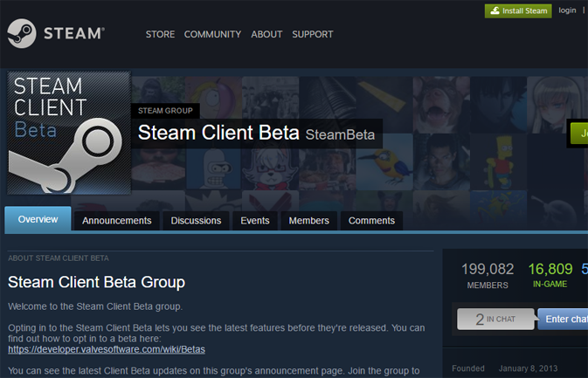
Task: Click the 199,082 MEMBERS count
Action: (488, 275)
